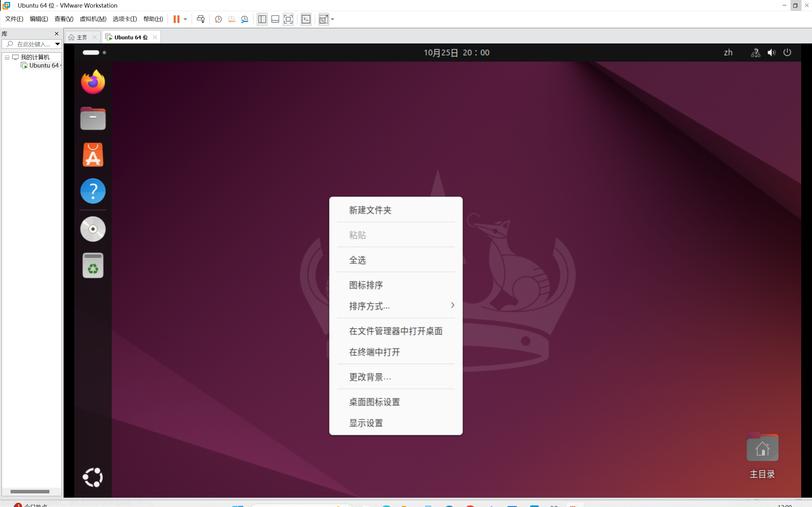Click the volume speaker icon

[771, 53]
